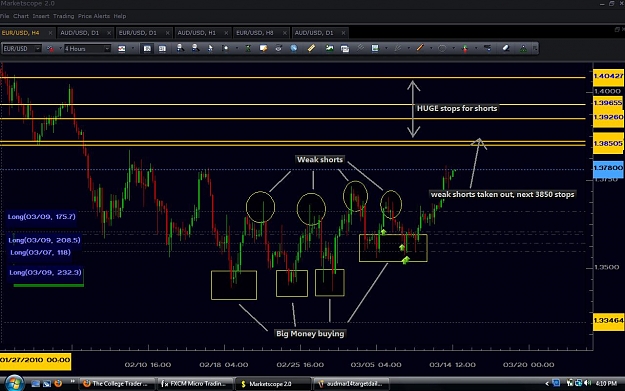The image size is (625, 391).
Task: Select the Long(03/07, 118) position label
Action: 40,253
